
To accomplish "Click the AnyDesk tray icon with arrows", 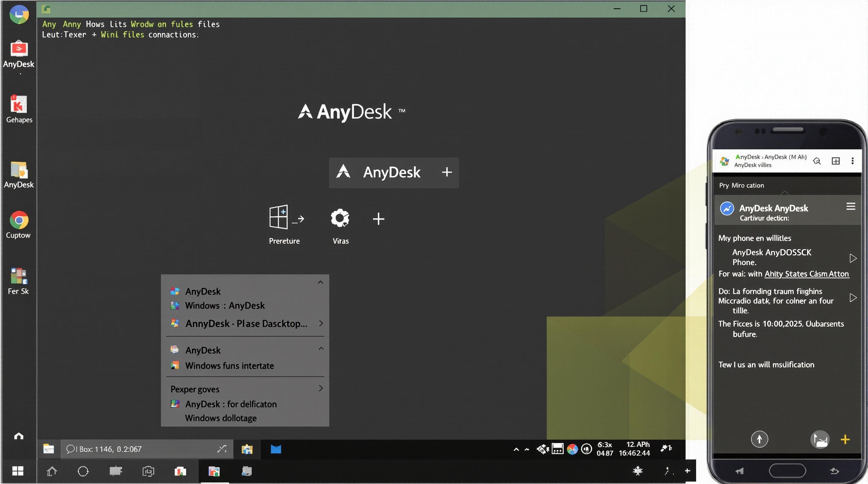I will pos(542,449).
